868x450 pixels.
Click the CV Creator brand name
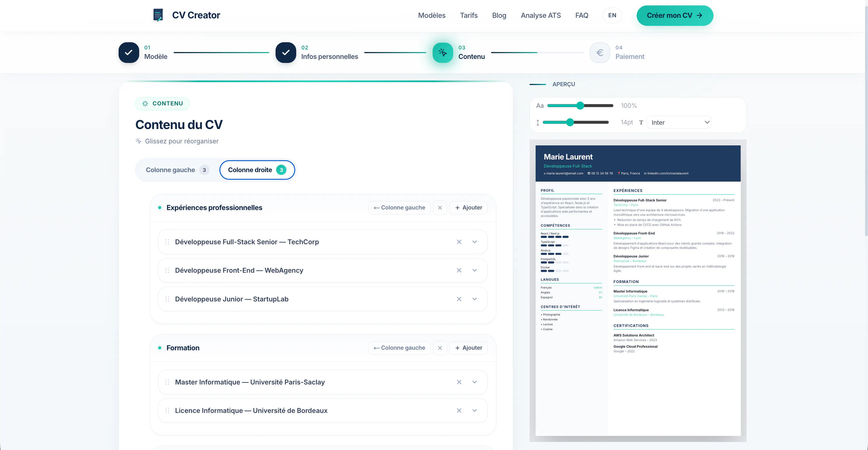coord(196,15)
